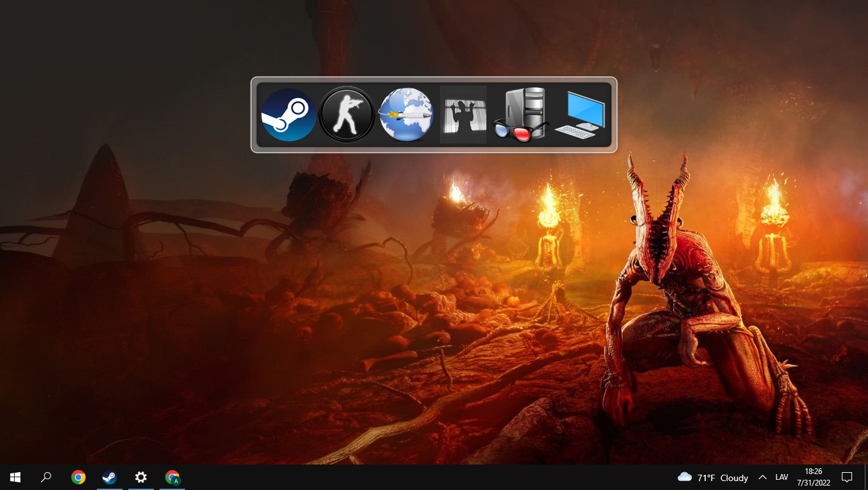Expand hidden system tray icons
This screenshot has width=868, height=490.
click(763, 477)
